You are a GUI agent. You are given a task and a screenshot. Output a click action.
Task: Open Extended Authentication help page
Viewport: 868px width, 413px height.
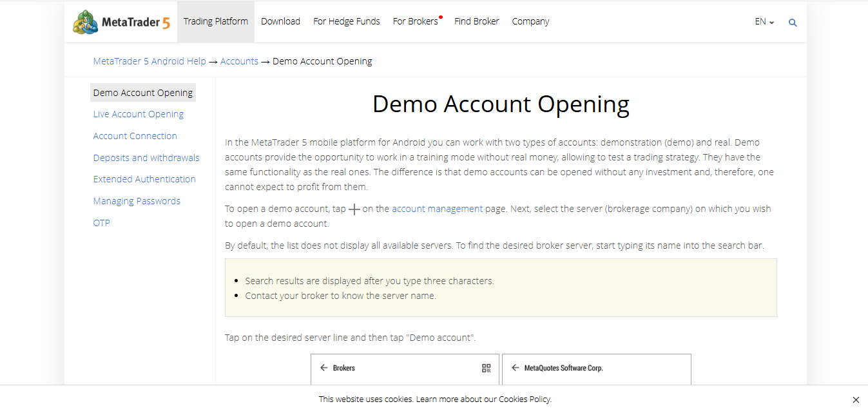coord(144,179)
